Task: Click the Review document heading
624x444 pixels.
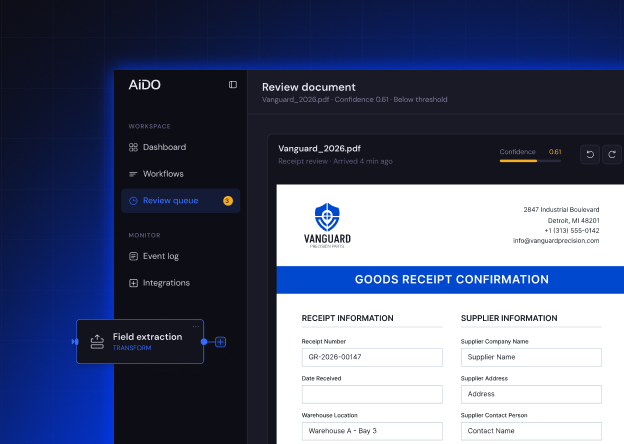Action: 309,87
